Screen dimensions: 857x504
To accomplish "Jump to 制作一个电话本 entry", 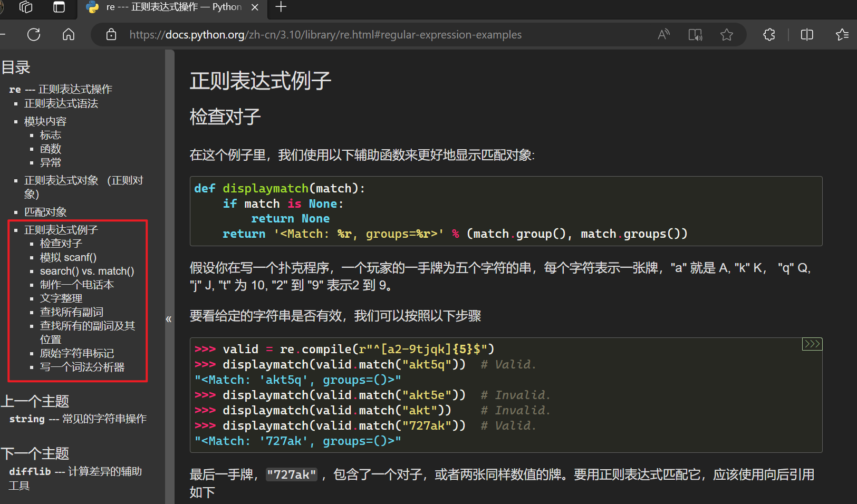I will coord(77,285).
